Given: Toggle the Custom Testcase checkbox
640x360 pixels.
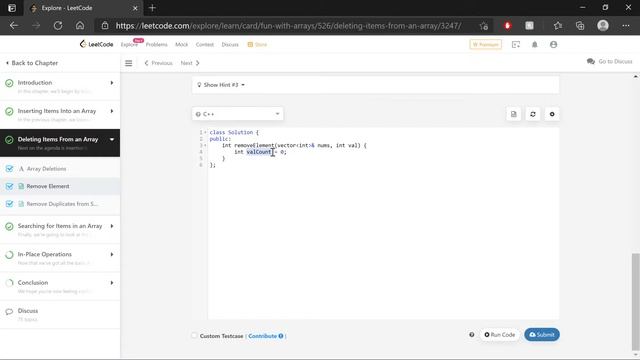Looking at the screenshot, I should click(x=194, y=336).
